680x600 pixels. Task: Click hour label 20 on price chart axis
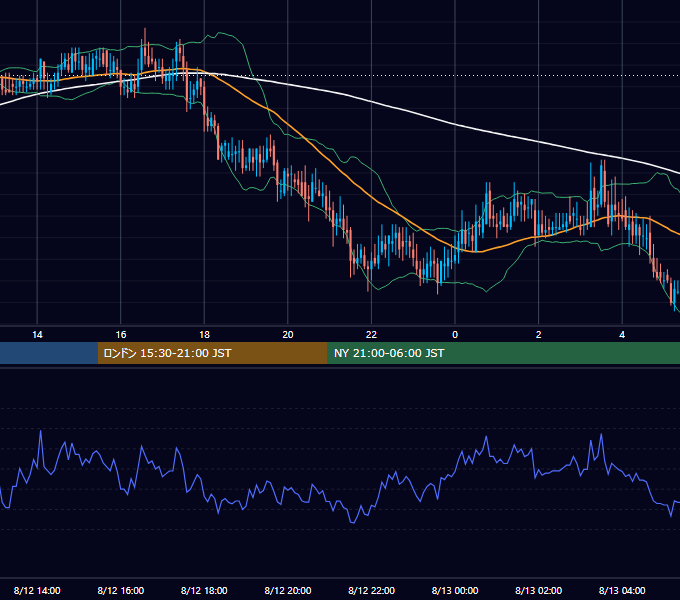(x=288, y=335)
